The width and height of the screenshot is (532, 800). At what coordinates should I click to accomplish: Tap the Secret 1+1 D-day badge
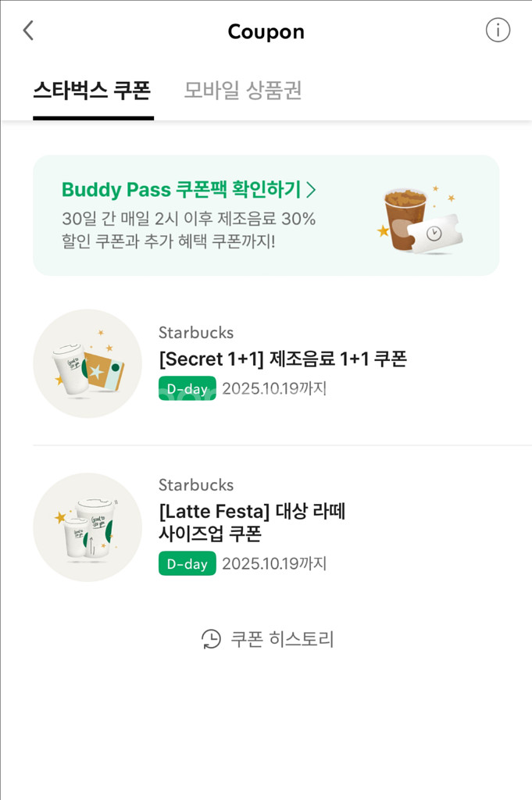point(187,388)
